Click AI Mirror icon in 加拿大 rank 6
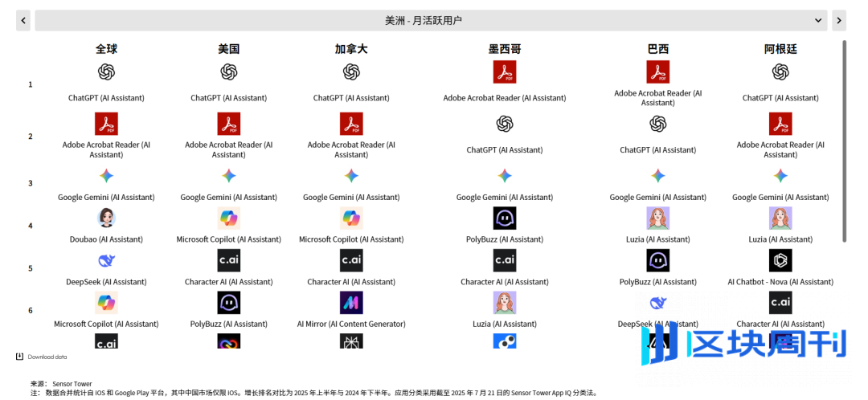Viewport: 868px width, 400px height. [351, 303]
